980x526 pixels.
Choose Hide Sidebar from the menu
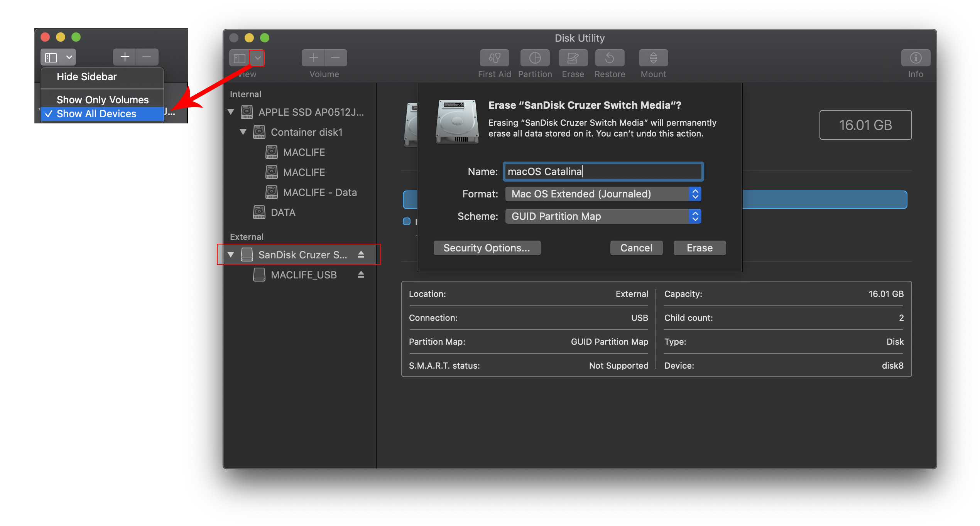point(86,76)
